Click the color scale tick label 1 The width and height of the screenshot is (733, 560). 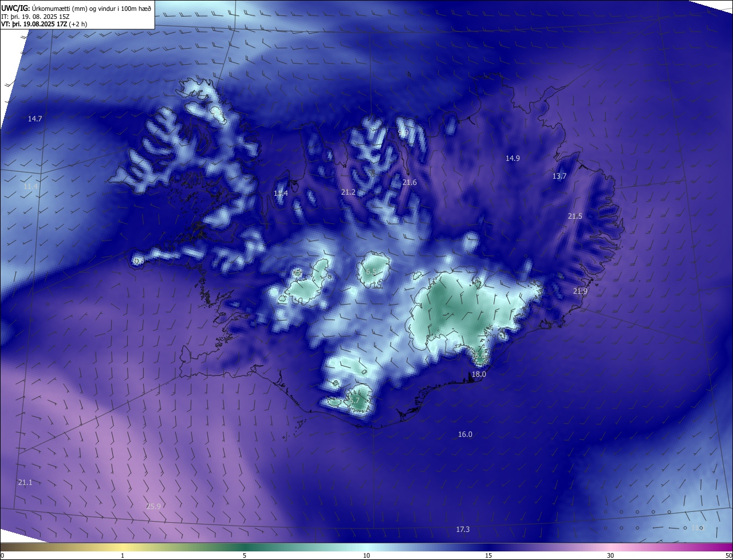pos(123,555)
